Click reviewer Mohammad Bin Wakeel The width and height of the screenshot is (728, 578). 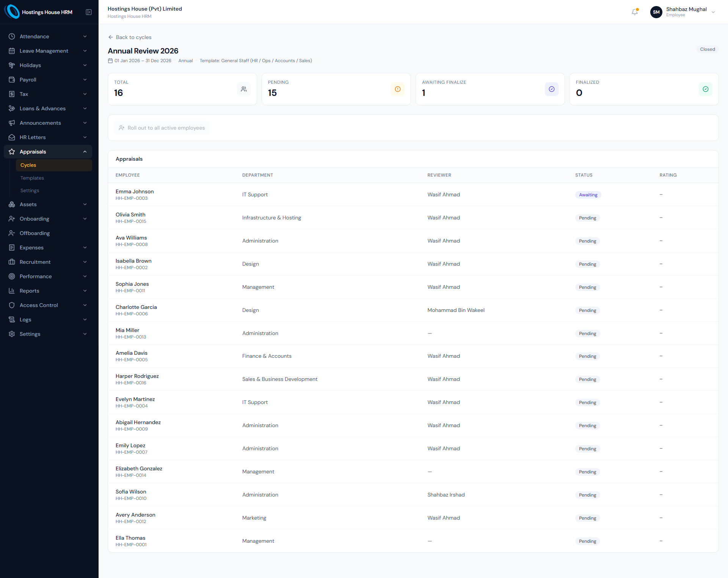456,310
